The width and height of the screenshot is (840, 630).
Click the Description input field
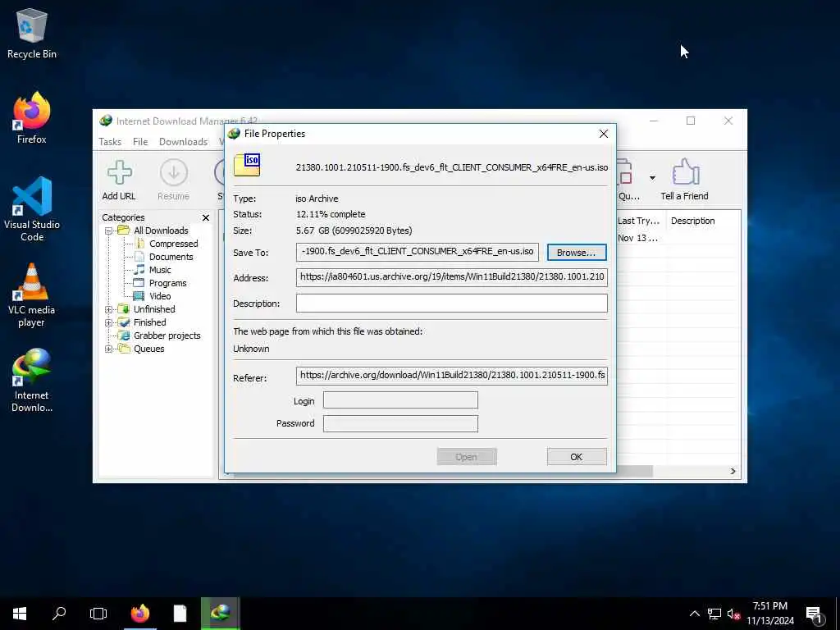(x=452, y=303)
